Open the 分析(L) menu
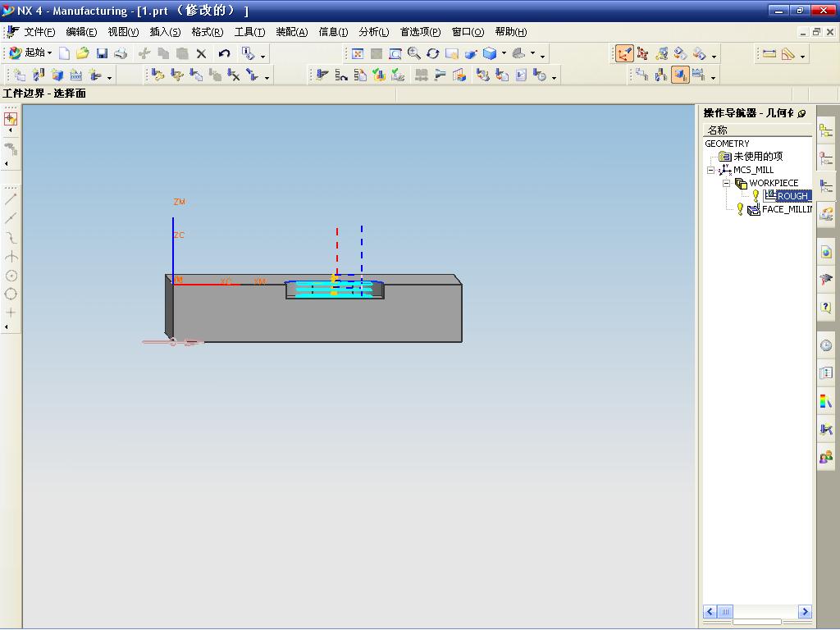Screen dimensions: 840x630 (x=374, y=32)
